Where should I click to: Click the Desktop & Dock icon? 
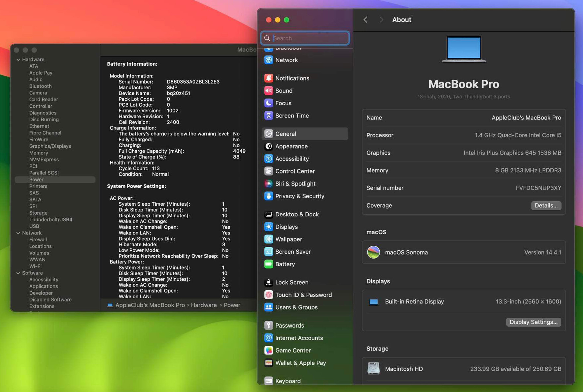269,214
